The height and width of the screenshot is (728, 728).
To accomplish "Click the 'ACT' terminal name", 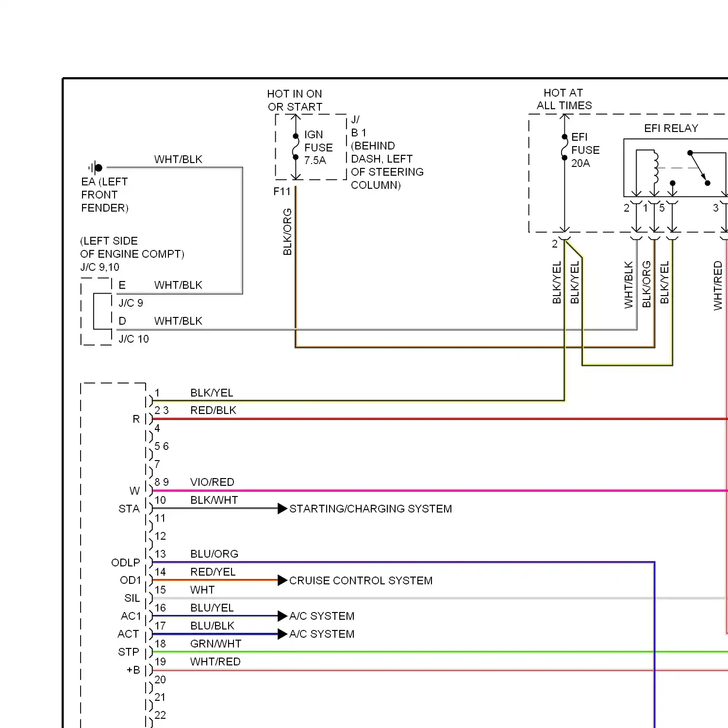I will (x=128, y=634).
